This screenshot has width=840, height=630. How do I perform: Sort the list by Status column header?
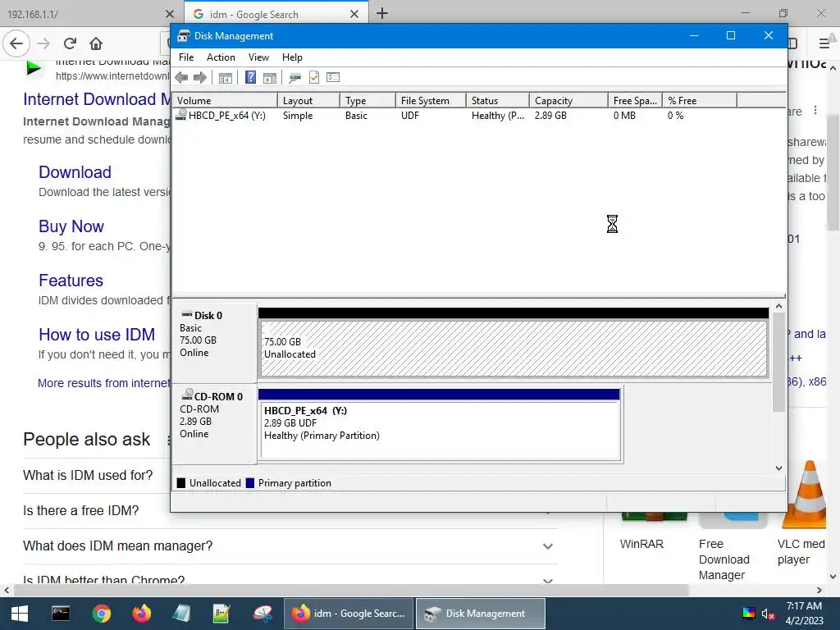(x=498, y=101)
